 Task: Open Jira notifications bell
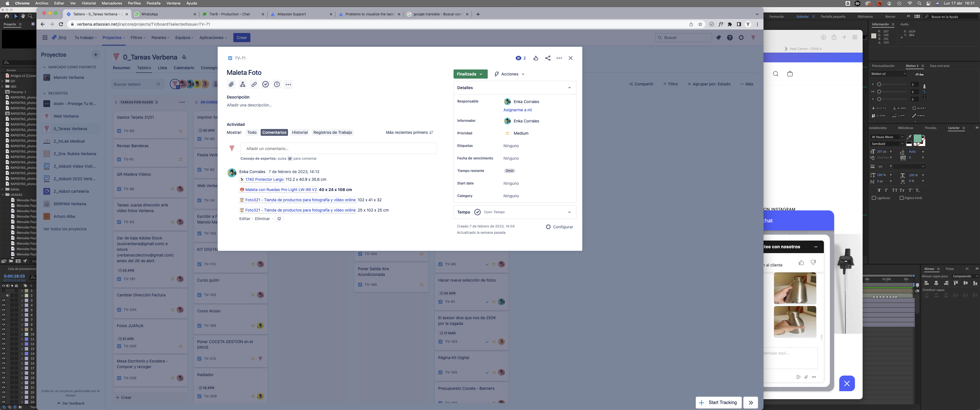[x=719, y=37]
